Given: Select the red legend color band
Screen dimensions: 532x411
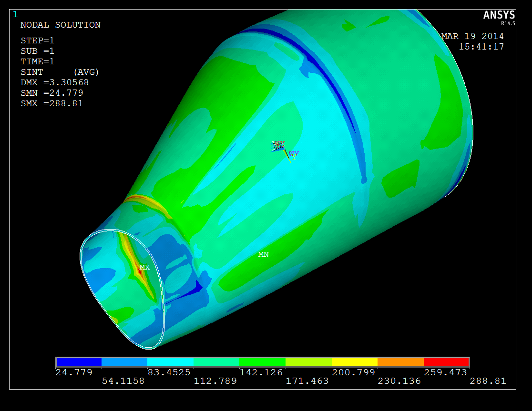Looking at the screenshot, I should (x=446, y=362).
